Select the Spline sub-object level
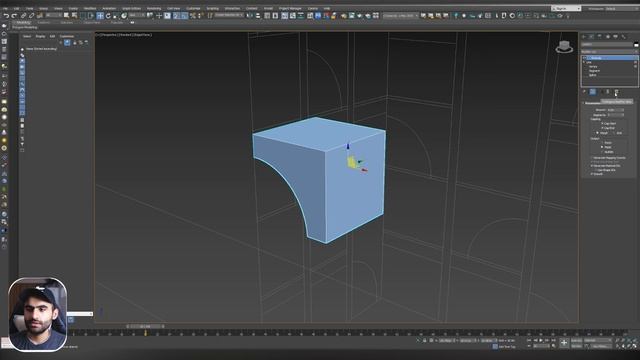Screen dimensions: 640x360 coord(593,75)
